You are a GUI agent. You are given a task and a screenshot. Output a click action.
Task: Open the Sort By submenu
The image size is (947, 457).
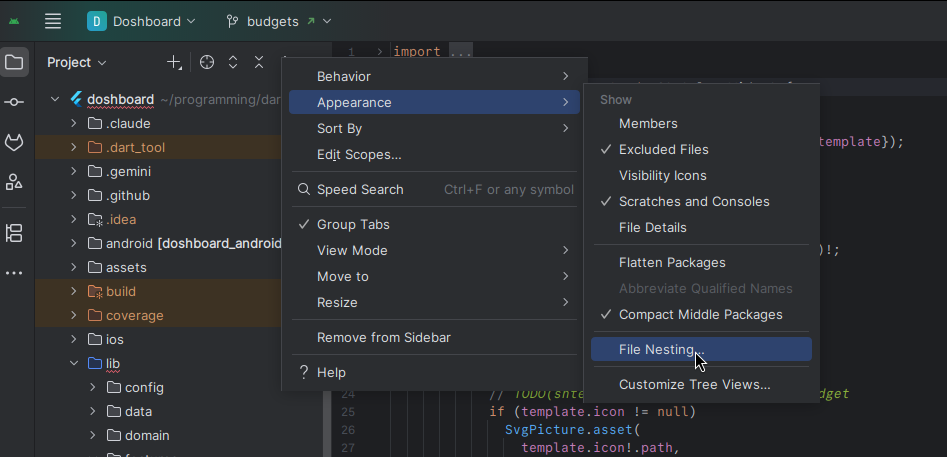click(x=339, y=128)
